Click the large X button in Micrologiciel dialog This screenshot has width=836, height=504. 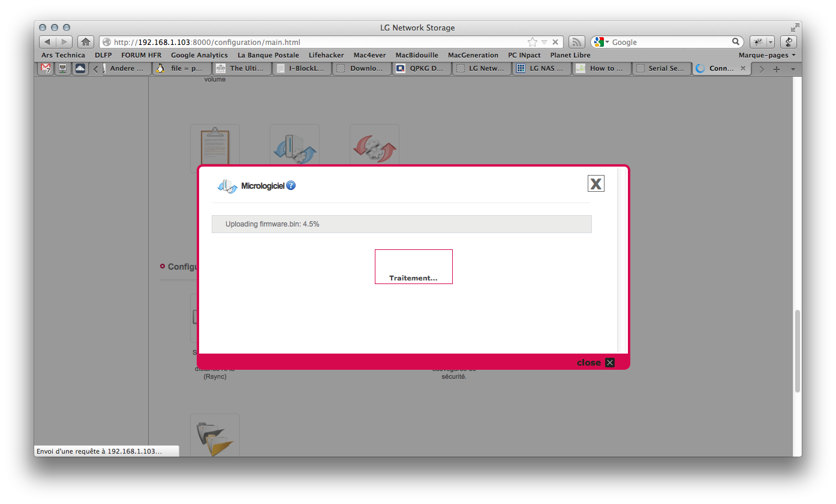tap(596, 184)
